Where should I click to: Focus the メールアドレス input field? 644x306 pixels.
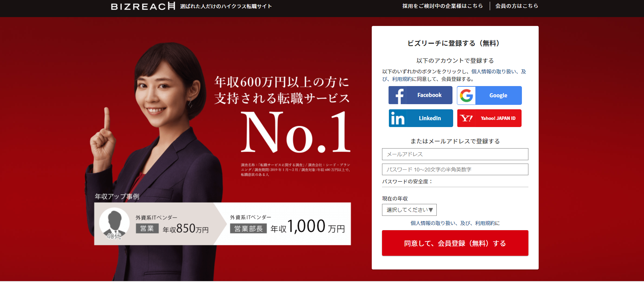pyautogui.click(x=455, y=154)
